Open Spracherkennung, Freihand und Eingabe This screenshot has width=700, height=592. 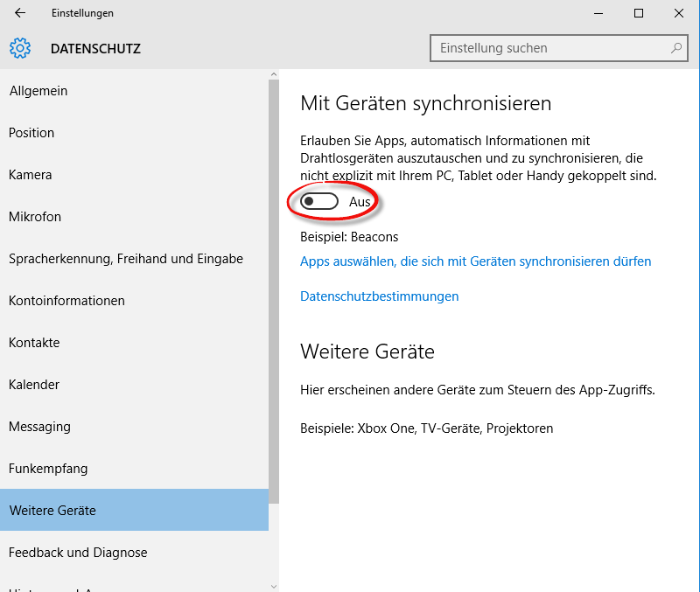pos(126,259)
